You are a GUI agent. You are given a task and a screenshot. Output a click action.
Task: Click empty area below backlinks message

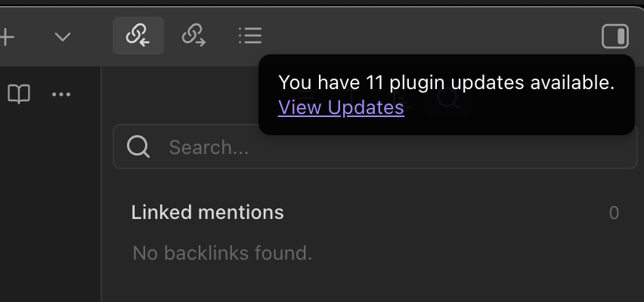pos(370,283)
